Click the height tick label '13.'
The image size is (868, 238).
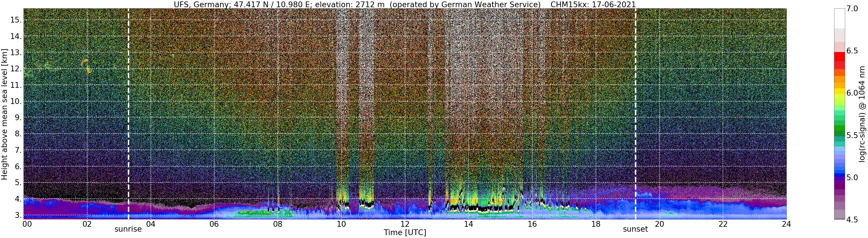16,53
